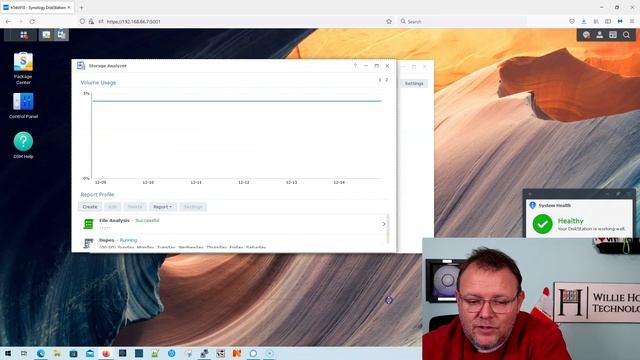Screen dimensions: 640x360
Task: Click the browser address bar URL
Action: click(x=133, y=21)
